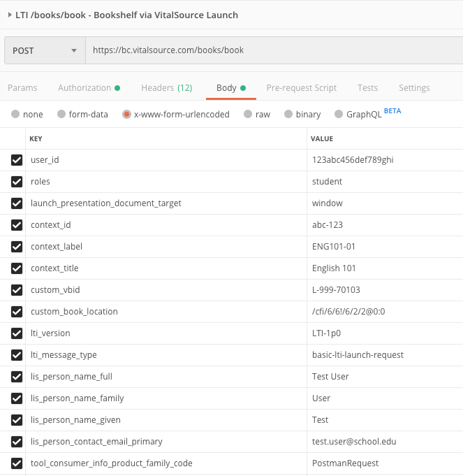Edit the value 123abc456def789ghi
The width and height of the screenshot is (463, 476).
pyautogui.click(x=385, y=160)
